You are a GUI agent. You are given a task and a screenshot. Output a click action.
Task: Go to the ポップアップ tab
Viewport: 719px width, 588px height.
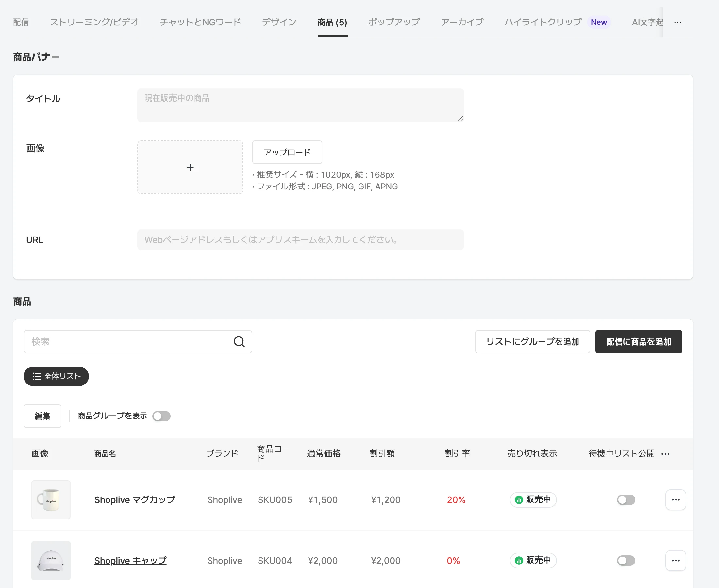(394, 22)
